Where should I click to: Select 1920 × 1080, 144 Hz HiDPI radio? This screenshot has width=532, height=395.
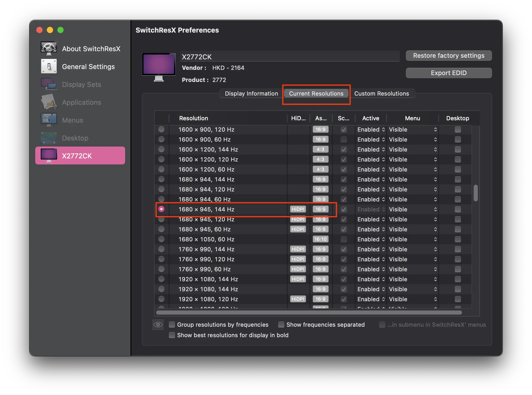click(x=161, y=279)
